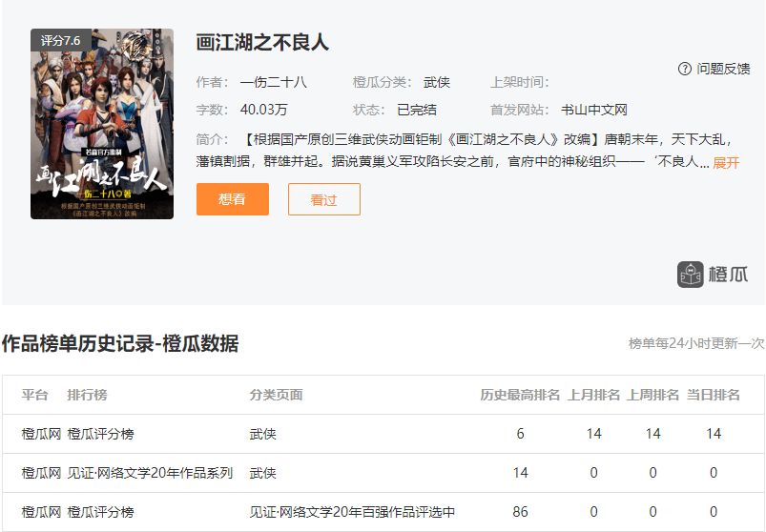The width and height of the screenshot is (766, 532).
Task: Click the 橙瓜 logo icon
Action: pos(690,275)
